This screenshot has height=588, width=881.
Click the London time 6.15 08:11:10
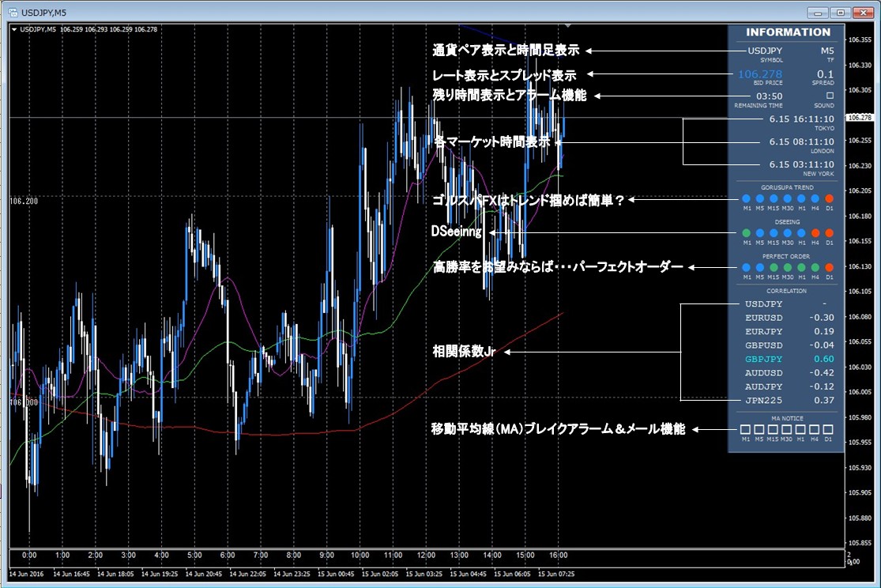pyautogui.click(x=802, y=141)
